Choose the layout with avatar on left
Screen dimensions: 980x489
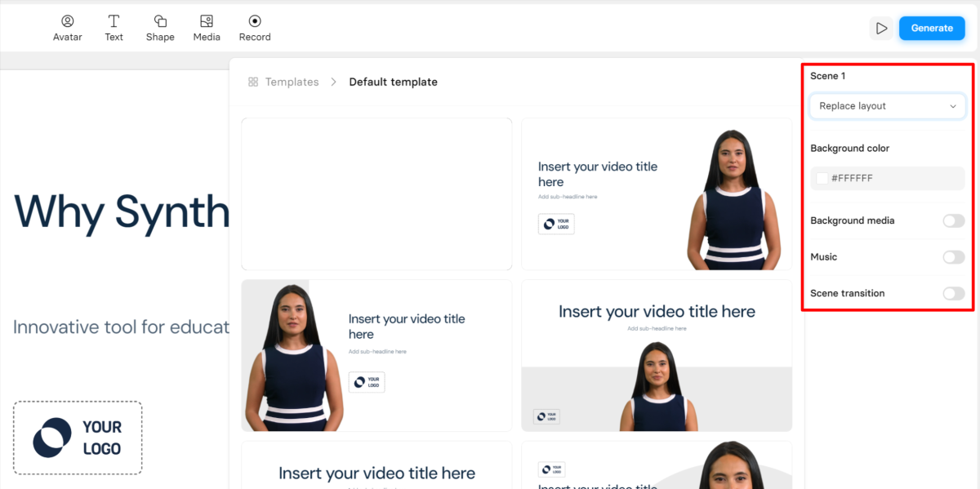(x=376, y=355)
